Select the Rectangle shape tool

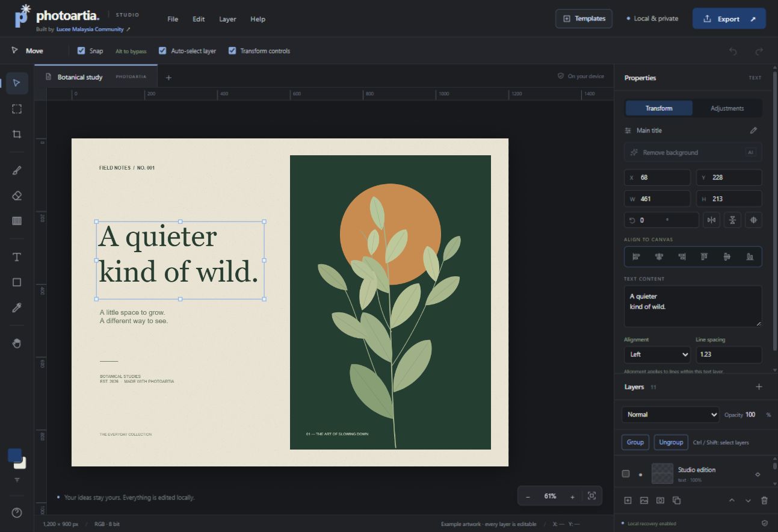(17, 282)
